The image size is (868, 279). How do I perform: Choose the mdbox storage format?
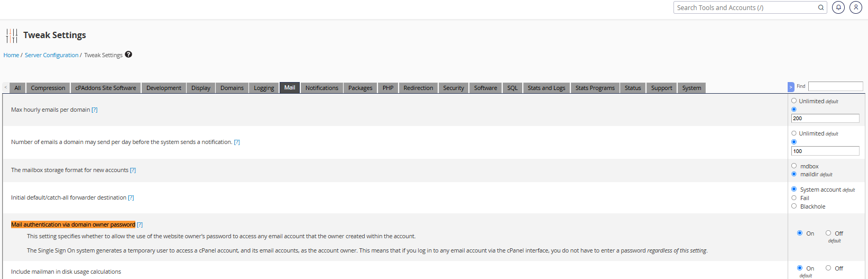click(x=794, y=166)
